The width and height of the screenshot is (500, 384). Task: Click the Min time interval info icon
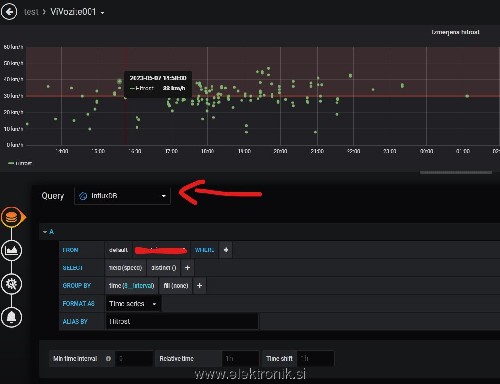(x=108, y=359)
